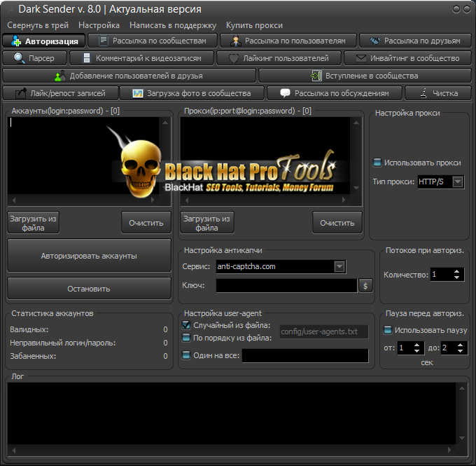Click the Количество value field
Image resolution: width=476 pixels, height=466 pixels.
(442, 275)
